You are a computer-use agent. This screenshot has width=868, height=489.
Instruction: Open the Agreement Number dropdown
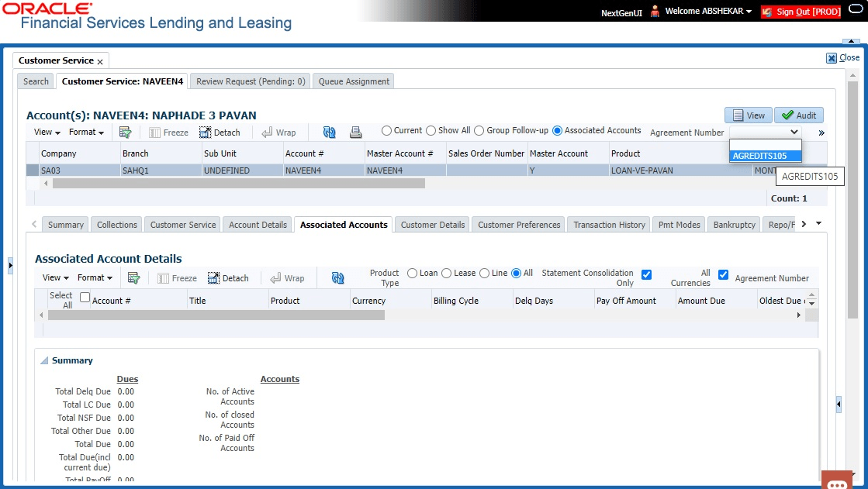765,132
